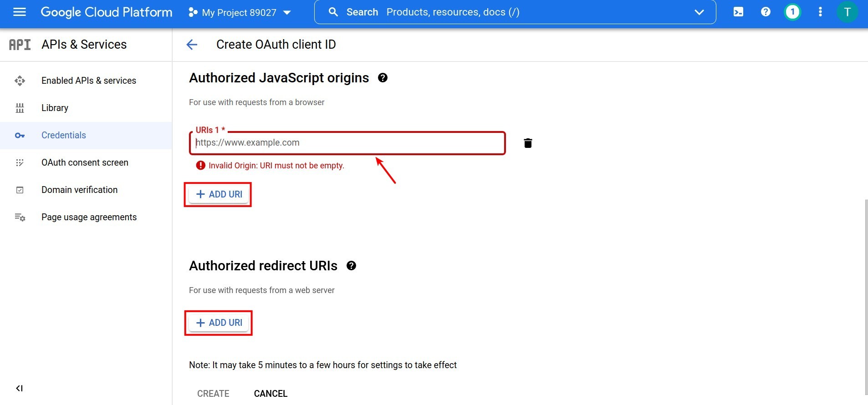The width and height of the screenshot is (868, 405).
Task: Open OAuth consent screen
Action: point(86,162)
